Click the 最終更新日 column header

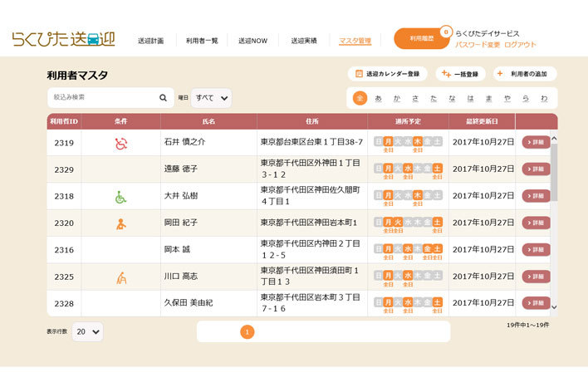click(482, 121)
